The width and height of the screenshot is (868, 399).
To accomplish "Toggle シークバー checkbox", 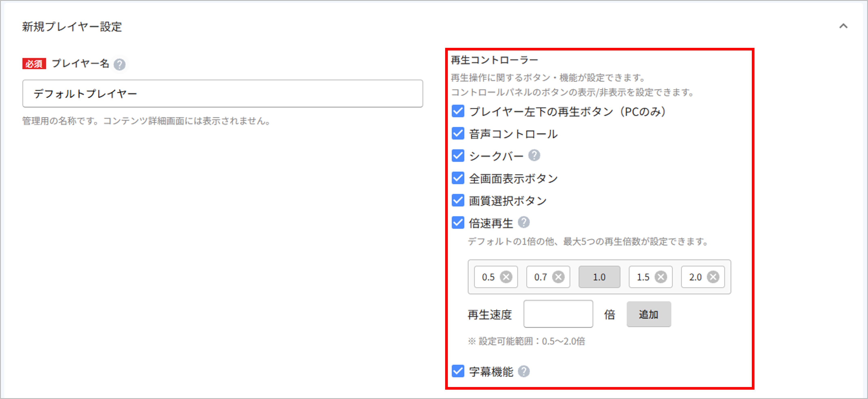I will pos(458,156).
